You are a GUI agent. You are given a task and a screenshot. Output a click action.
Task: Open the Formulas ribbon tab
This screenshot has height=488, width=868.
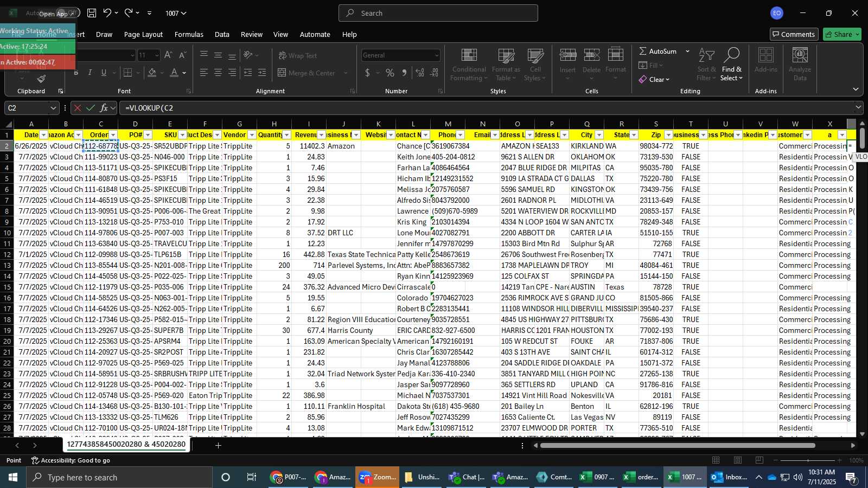[189, 34]
